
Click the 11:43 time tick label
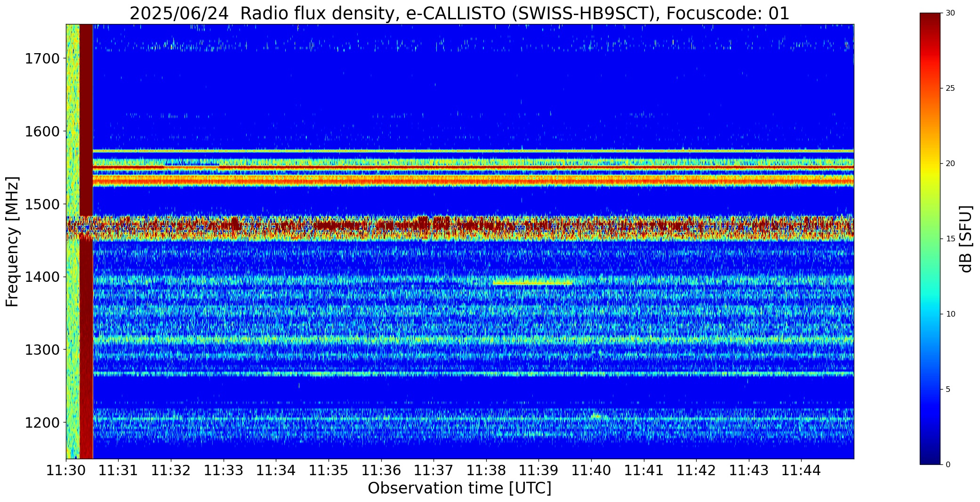[749, 470]
